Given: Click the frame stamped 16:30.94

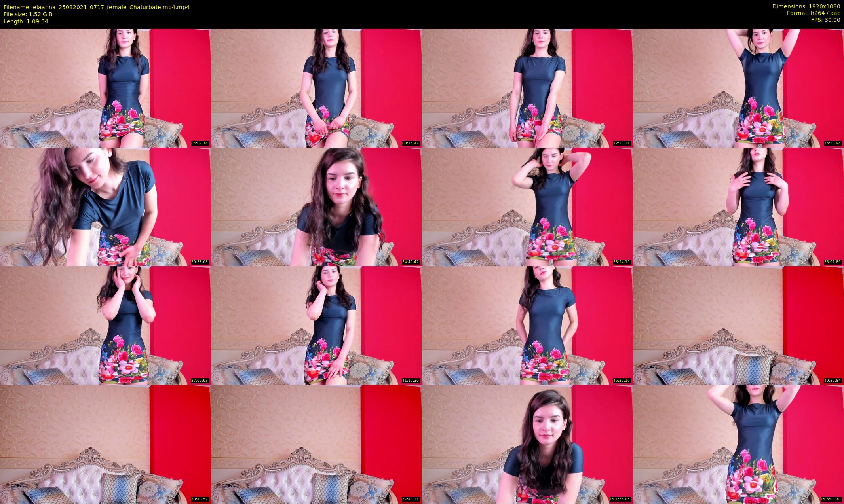Looking at the screenshot, I should coord(738,88).
